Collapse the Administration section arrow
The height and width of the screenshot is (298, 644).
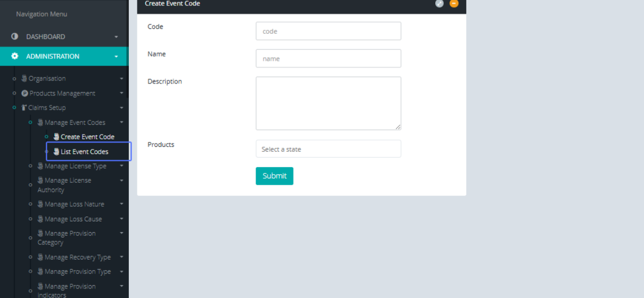tap(116, 56)
